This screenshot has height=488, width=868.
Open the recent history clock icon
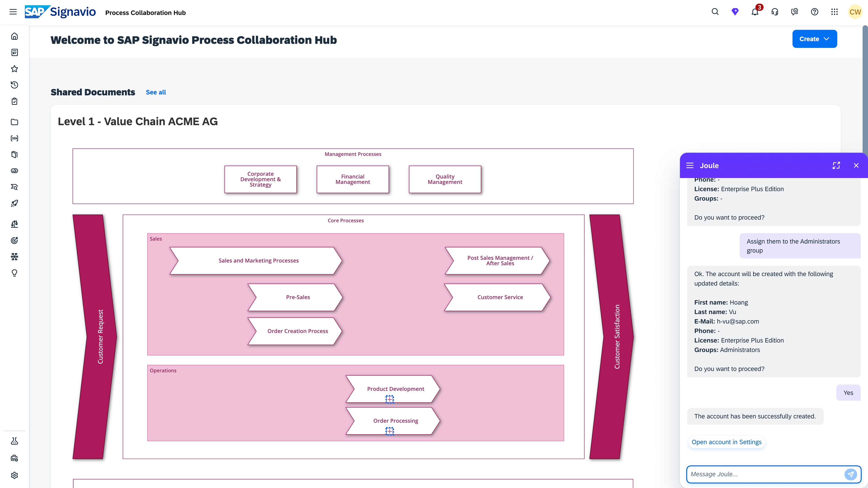pos(14,85)
